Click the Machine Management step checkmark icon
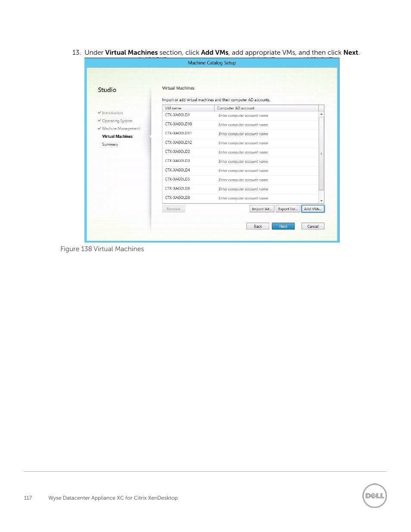 [x=100, y=128]
